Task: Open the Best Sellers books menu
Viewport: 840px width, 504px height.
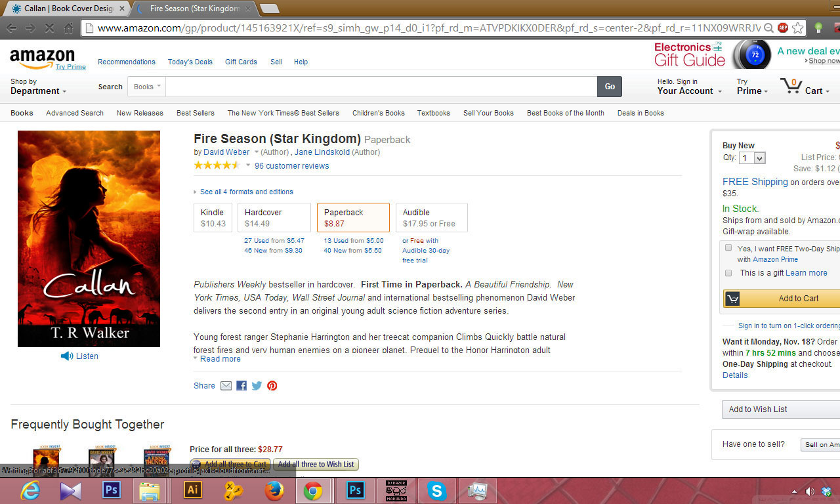Action: pyautogui.click(x=196, y=113)
